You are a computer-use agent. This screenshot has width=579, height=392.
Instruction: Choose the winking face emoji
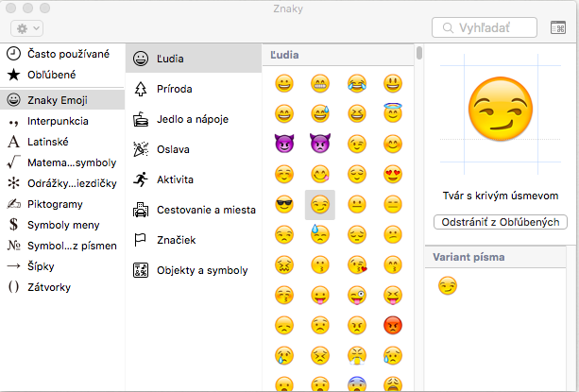point(357,144)
